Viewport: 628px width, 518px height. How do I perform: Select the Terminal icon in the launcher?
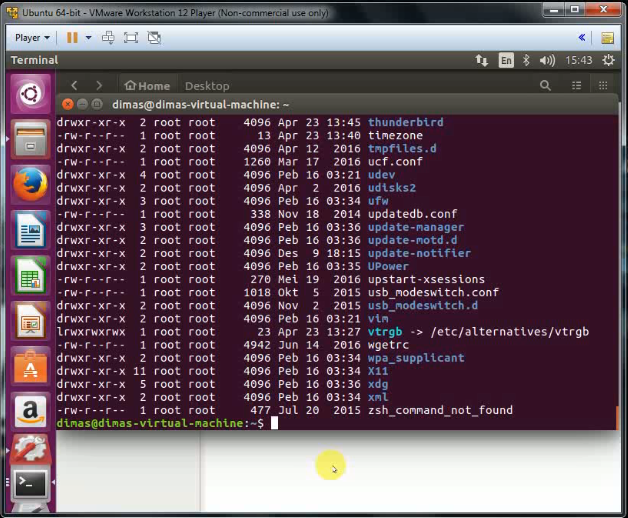click(31, 483)
